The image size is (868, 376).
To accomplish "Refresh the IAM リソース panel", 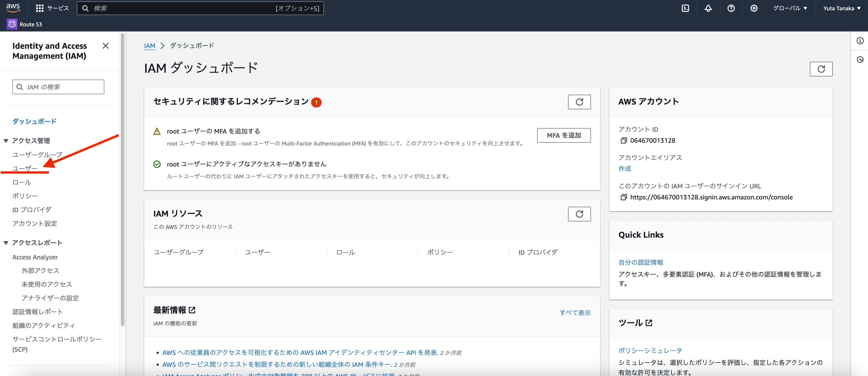I will pos(579,214).
